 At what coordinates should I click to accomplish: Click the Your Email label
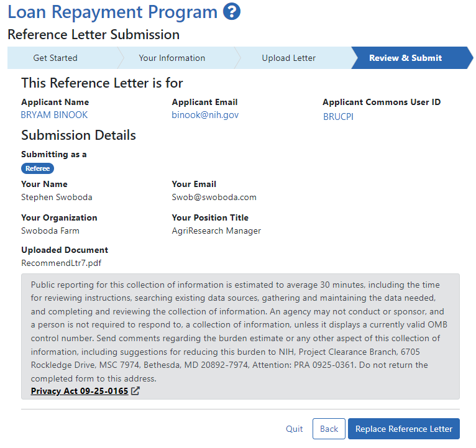(x=194, y=184)
